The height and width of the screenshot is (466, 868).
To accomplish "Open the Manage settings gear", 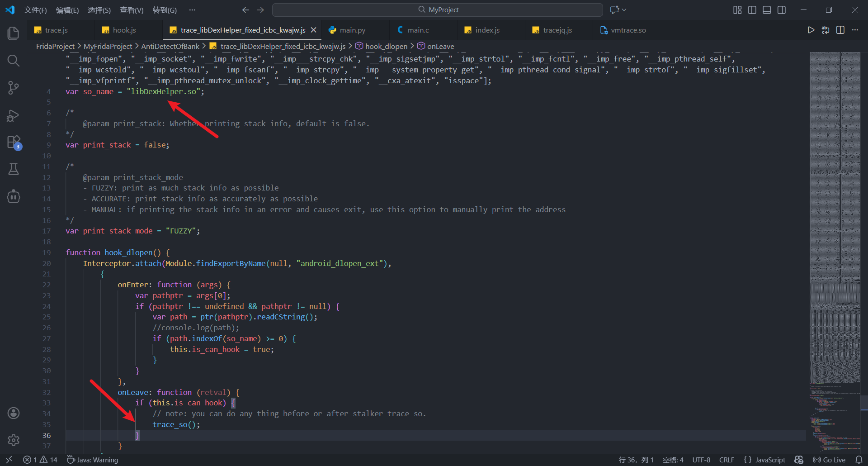I will click(x=14, y=440).
